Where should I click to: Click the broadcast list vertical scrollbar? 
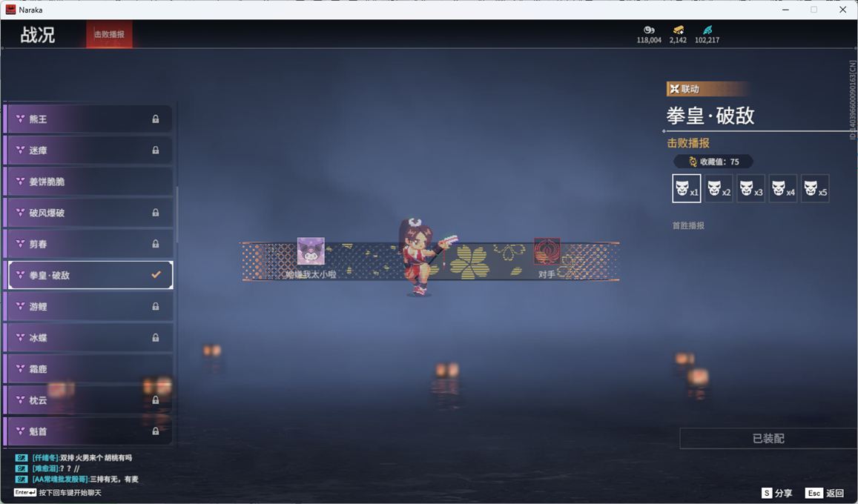(x=177, y=216)
